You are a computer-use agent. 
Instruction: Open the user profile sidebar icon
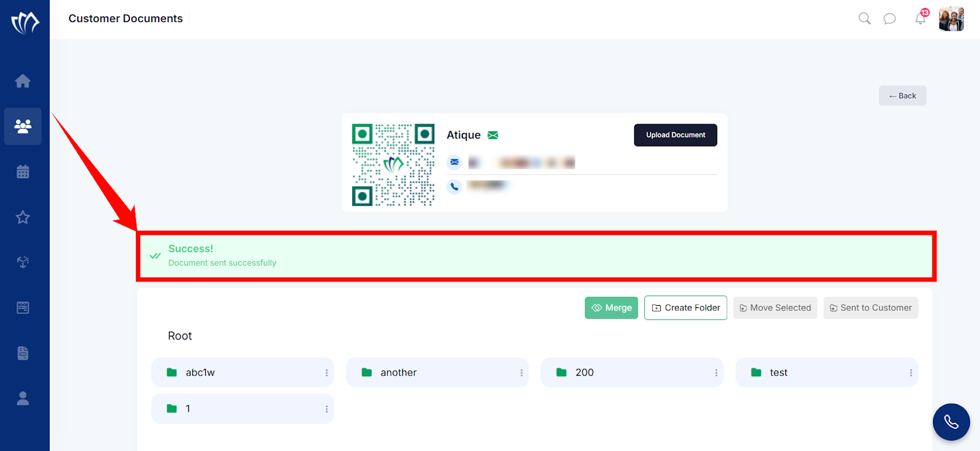pos(23,398)
